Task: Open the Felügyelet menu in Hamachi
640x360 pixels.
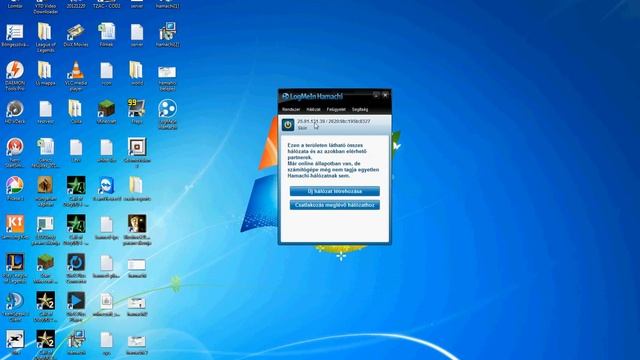Action: click(x=336, y=109)
